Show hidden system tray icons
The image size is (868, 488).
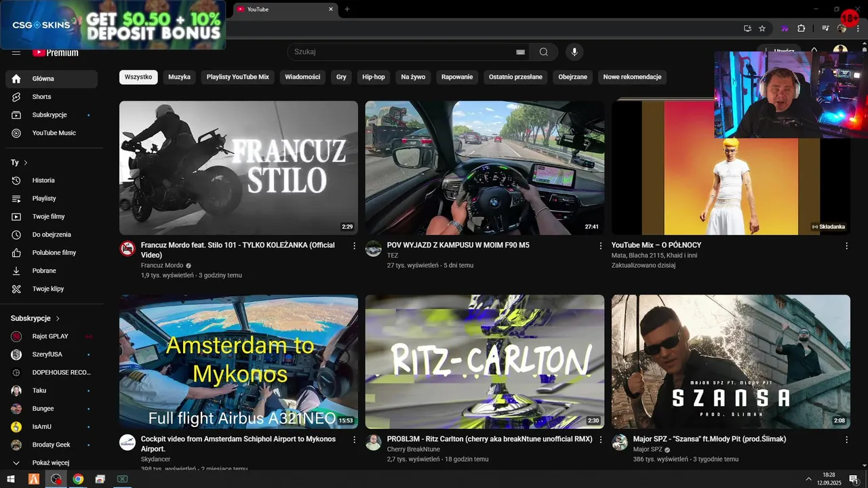(x=808, y=479)
